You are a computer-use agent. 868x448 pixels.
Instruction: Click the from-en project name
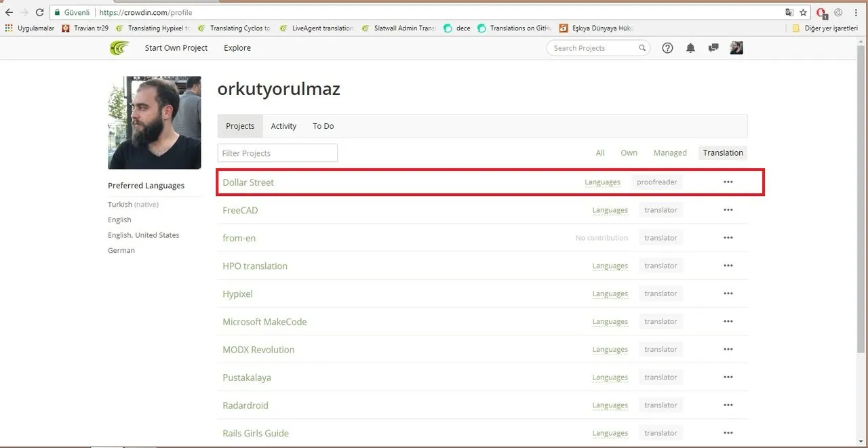(x=239, y=239)
